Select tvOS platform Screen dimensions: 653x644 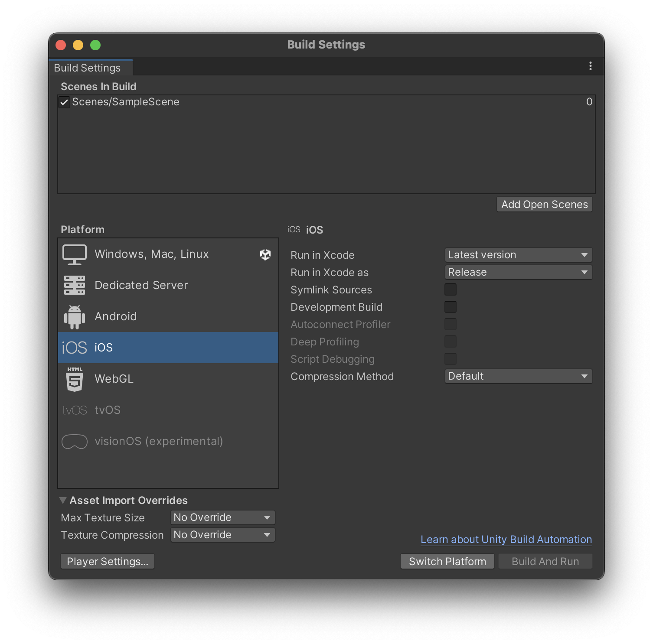pyautogui.click(x=168, y=410)
